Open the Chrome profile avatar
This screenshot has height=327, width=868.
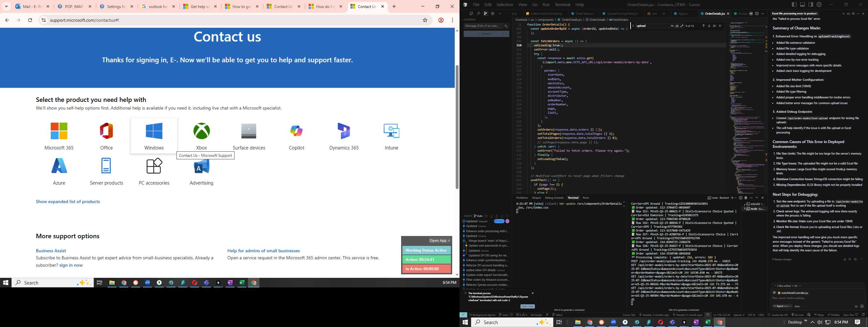(441, 20)
